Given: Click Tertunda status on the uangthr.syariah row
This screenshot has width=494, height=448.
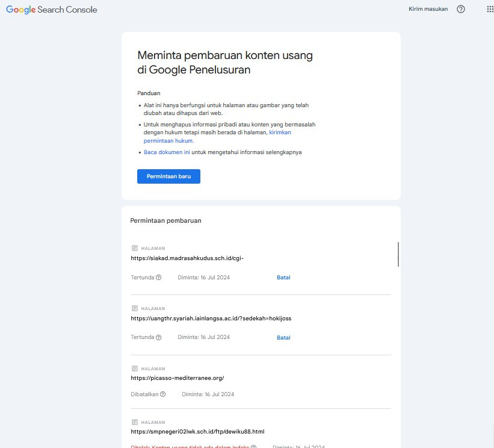Looking at the screenshot, I should pos(143,337).
